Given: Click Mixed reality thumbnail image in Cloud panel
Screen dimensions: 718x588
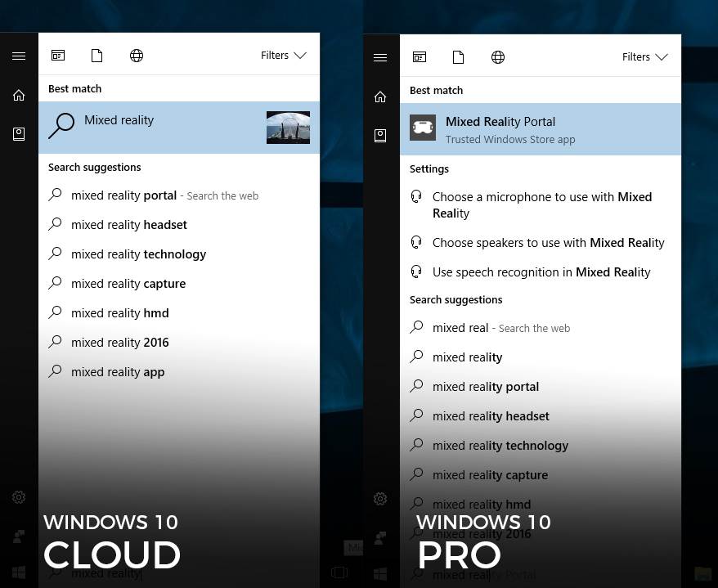Looking at the screenshot, I should [x=288, y=128].
